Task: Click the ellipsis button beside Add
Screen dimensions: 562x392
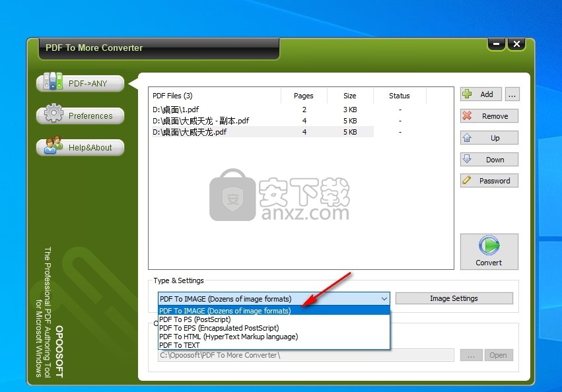Action: tap(512, 94)
